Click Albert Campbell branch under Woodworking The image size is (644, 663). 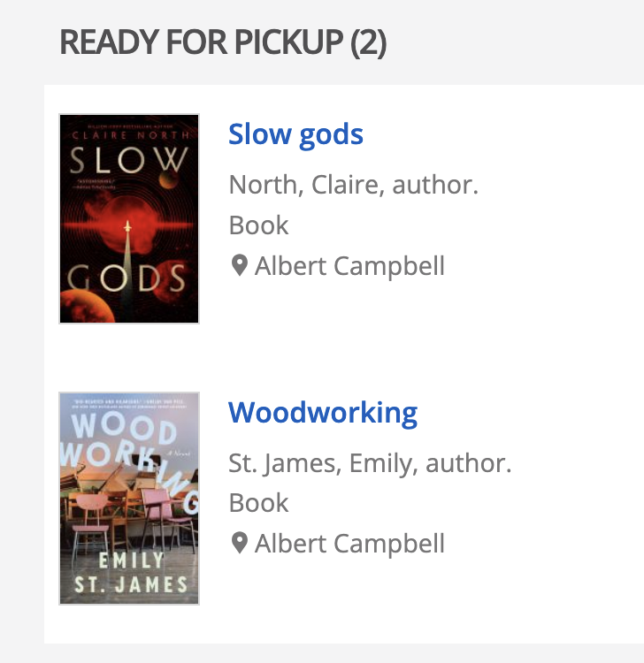click(x=349, y=544)
